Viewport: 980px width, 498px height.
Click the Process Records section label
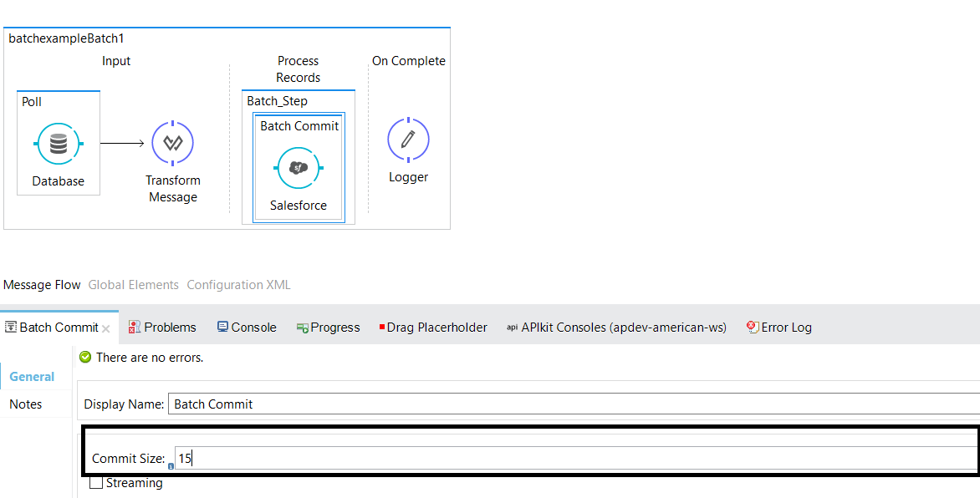click(x=299, y=69)
